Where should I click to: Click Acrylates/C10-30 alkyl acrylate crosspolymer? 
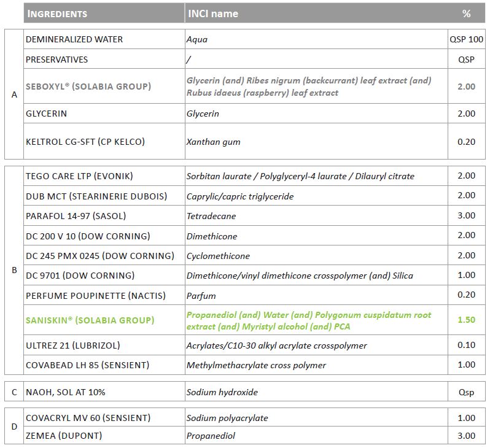[x=276, y=346]
